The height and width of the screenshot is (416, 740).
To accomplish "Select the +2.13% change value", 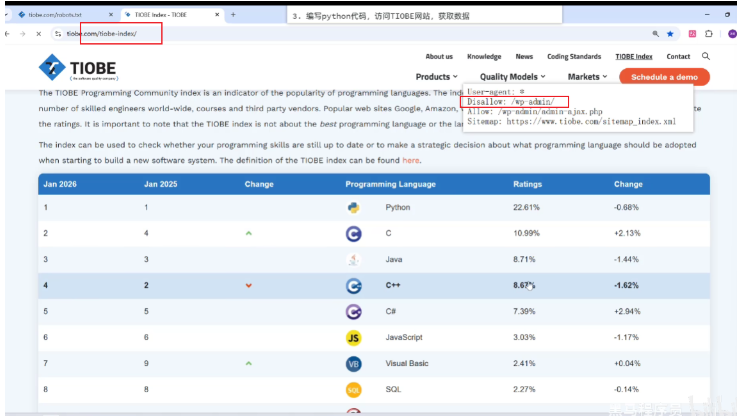I will (x=627, y=233).
